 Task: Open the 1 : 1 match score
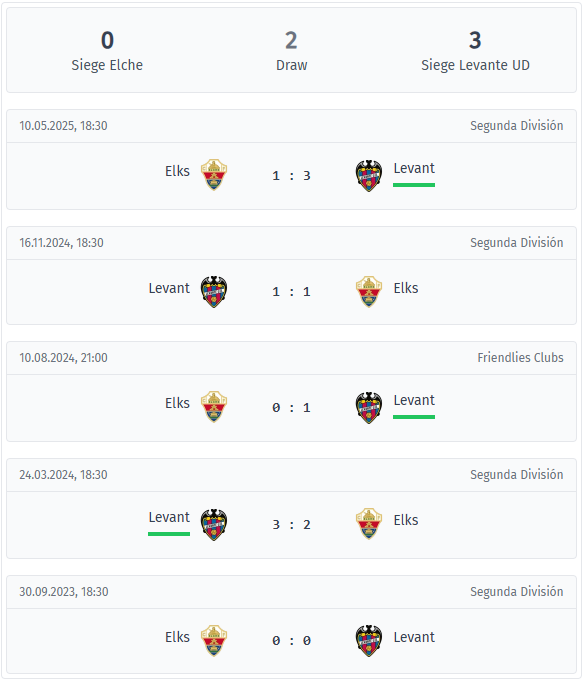click(x=291, y=292)
